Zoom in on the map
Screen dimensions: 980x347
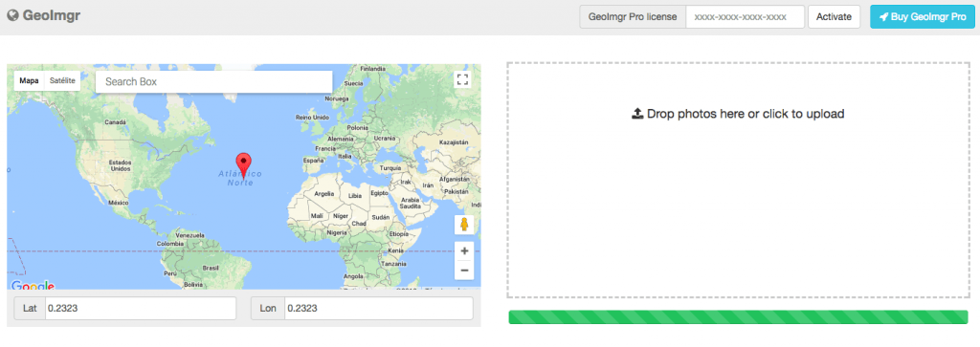tap(464, 250)
